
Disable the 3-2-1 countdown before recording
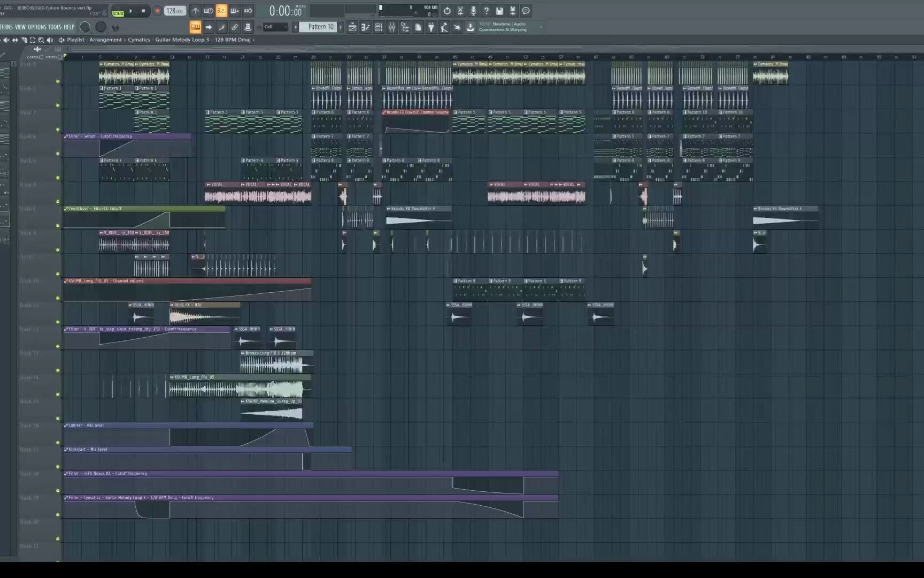coord(221,11)
